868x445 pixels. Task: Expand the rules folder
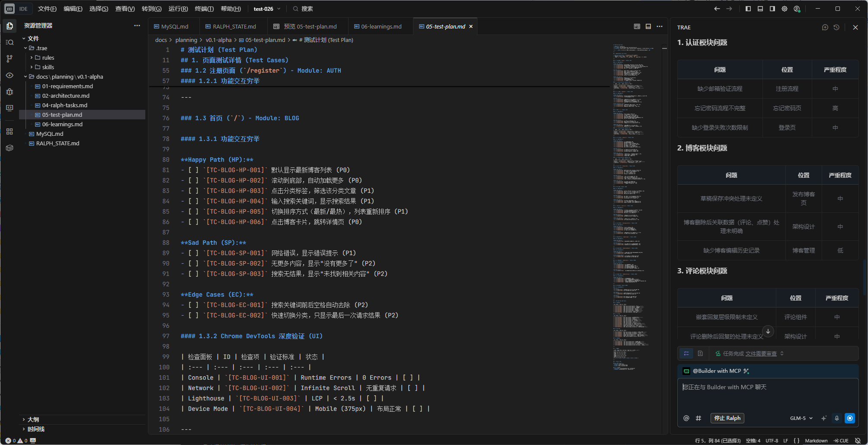[48, 58]
